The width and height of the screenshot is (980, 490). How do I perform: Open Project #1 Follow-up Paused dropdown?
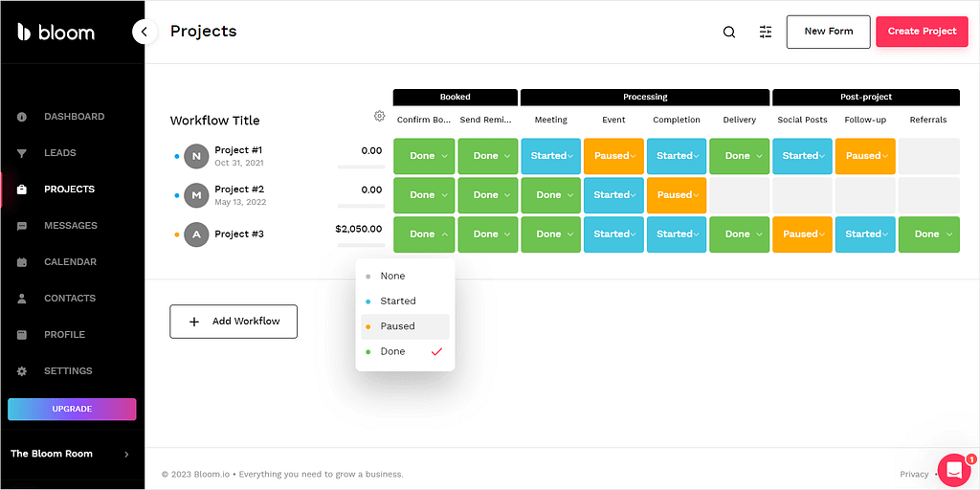click(865, 156)
